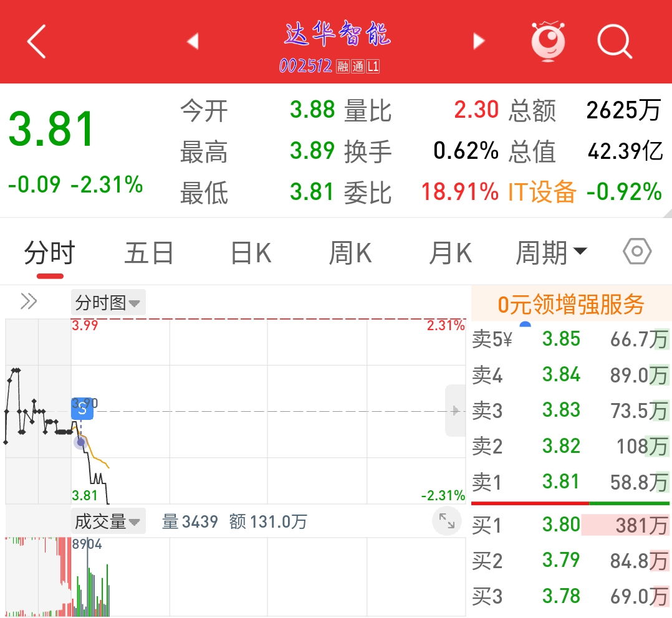Screen dimensions: 672x618
Task: Switch to 五日 tab
Action: pos(149,253)
